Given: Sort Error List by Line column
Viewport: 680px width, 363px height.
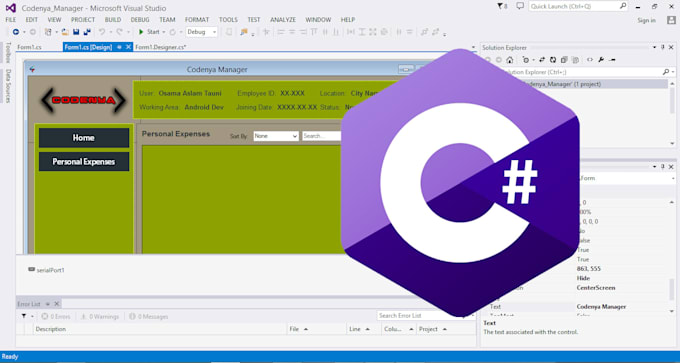Looking at the screenshot, I should [364, 329].
